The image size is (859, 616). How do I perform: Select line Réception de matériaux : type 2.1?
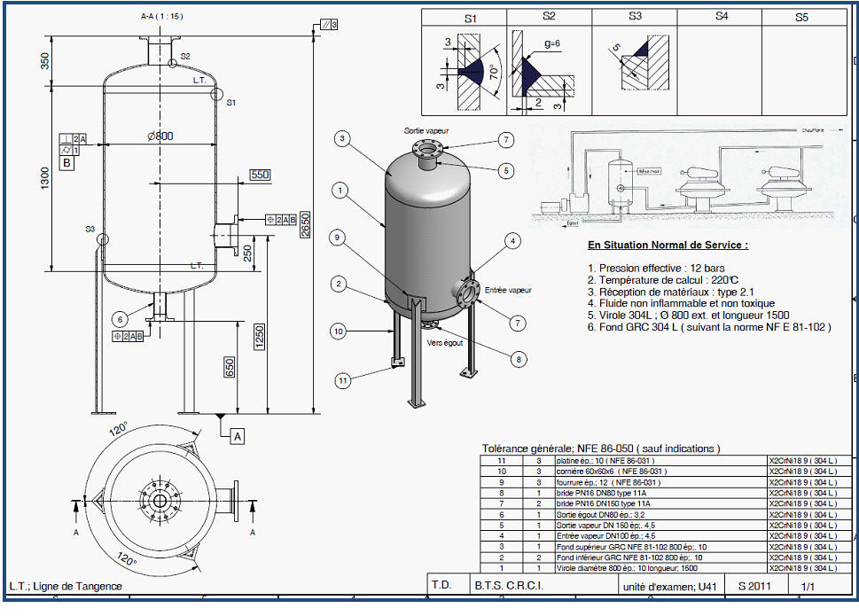[671, 292]
